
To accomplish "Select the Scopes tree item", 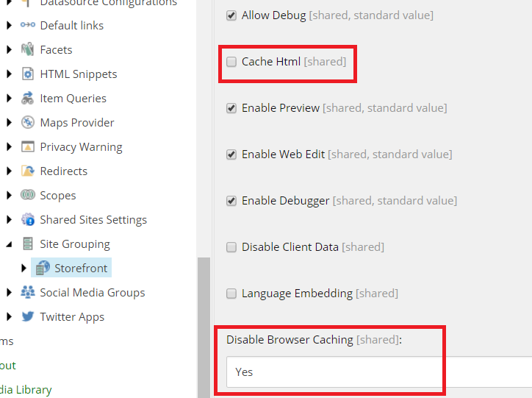I will [58, 196].
